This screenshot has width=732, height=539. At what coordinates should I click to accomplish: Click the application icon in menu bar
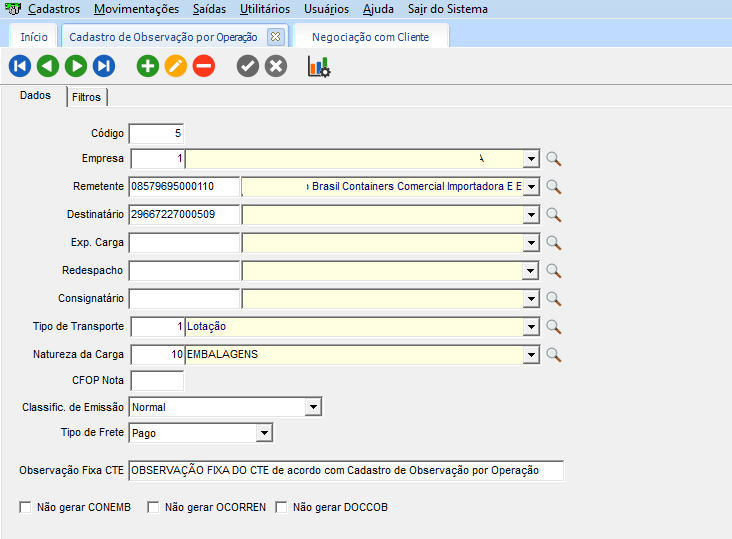point(13,8)
